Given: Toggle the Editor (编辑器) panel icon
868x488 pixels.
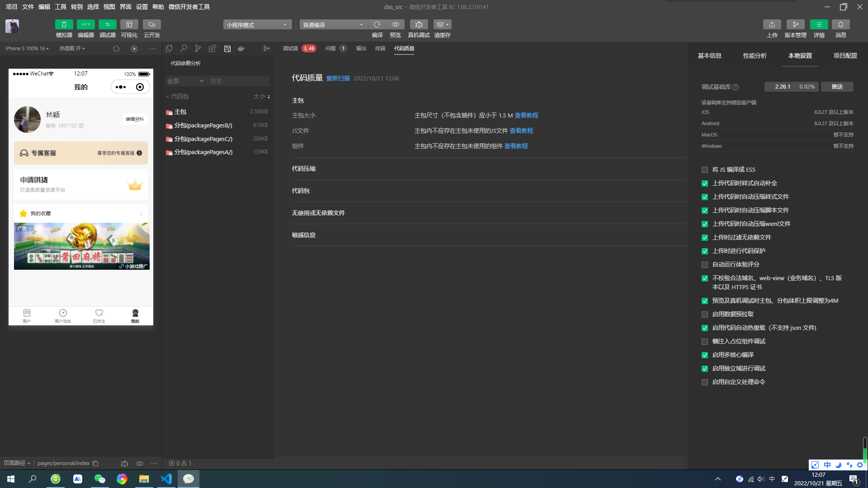Looking at the screenshot, I should click(x=85, y=24).
